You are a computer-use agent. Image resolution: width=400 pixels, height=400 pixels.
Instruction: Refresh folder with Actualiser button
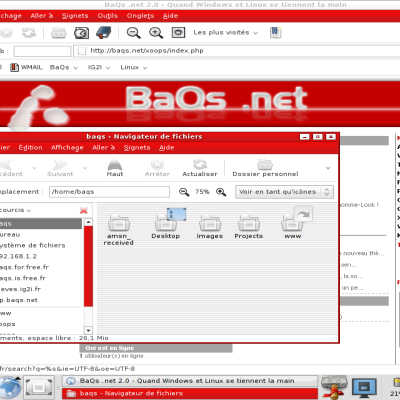pyautogui.click(x=200, y=168)
